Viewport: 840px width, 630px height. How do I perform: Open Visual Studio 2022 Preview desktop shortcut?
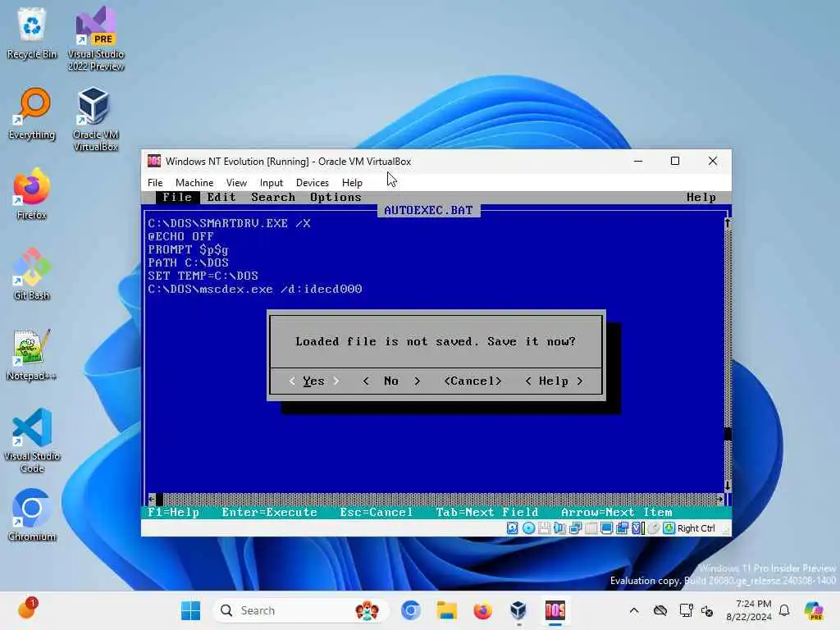click(x=96, y=39)
